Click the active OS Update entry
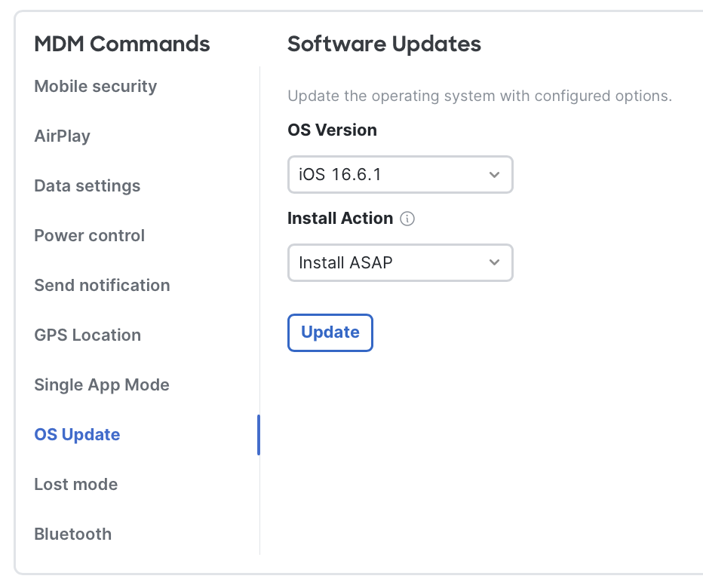Image resolution: width=703 pixels, height=588 pixels. (77, 434)
